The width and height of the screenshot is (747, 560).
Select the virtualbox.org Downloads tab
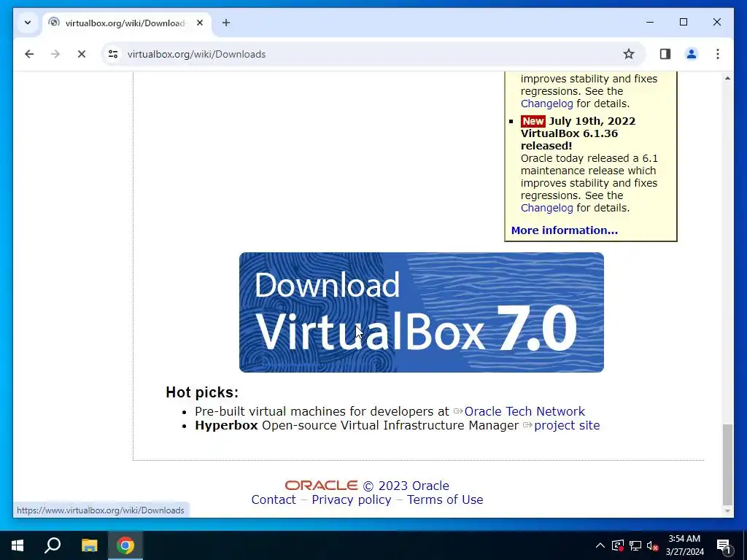pos(127,23)
